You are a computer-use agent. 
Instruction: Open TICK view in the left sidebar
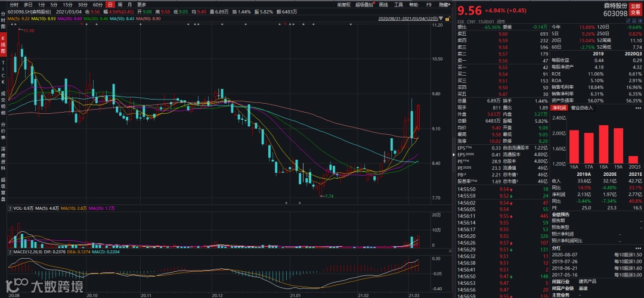(x=4, y=73)
